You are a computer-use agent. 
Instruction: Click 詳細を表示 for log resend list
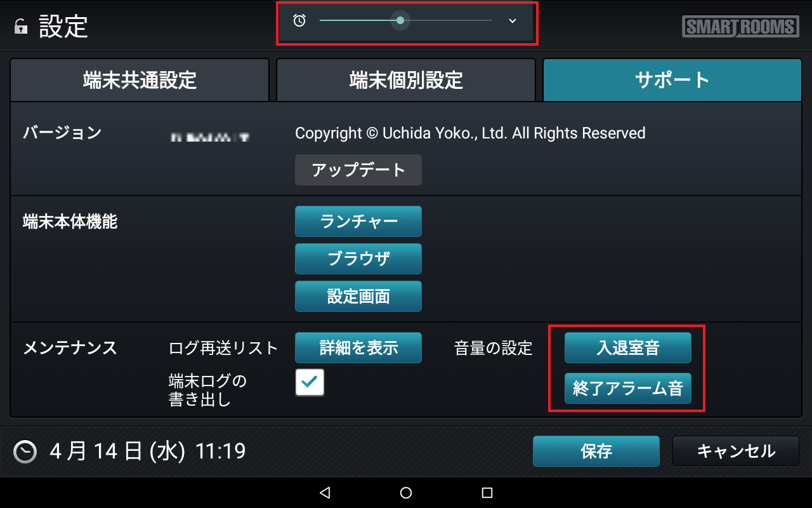[358, 347]
